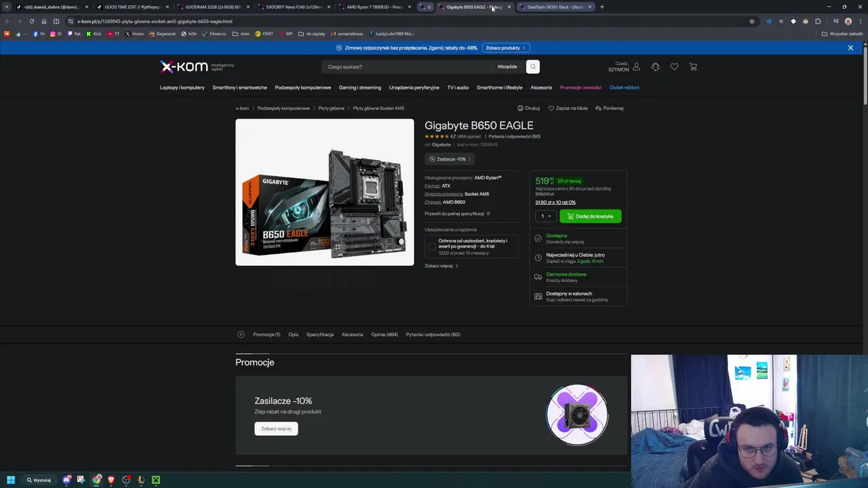
Task: Click the Outlet reStart link
Action: tap(625, 87)
